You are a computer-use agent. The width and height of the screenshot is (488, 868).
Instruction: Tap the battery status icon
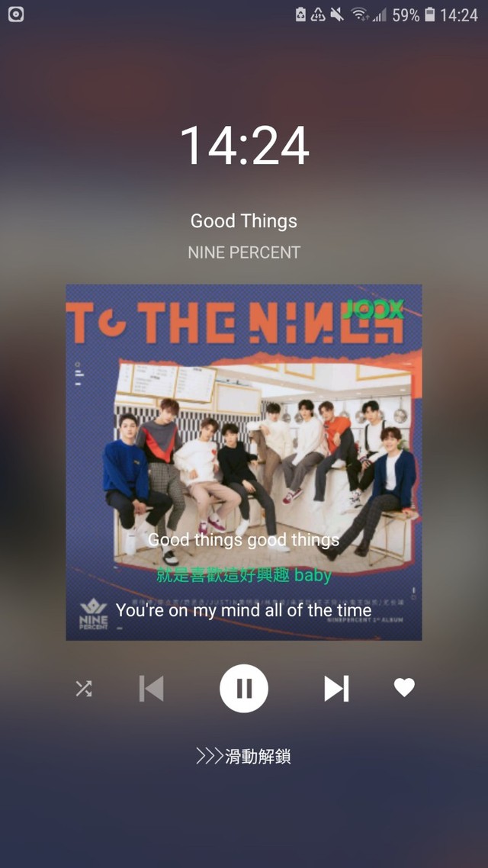430,15
